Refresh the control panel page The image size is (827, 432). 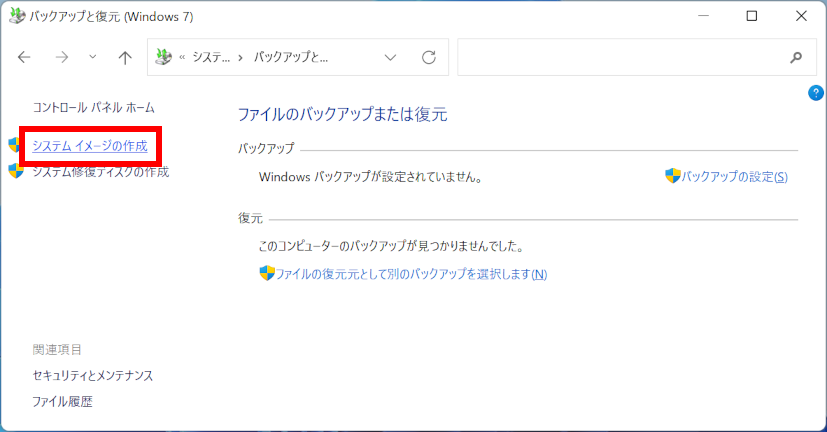coord(429,57)
